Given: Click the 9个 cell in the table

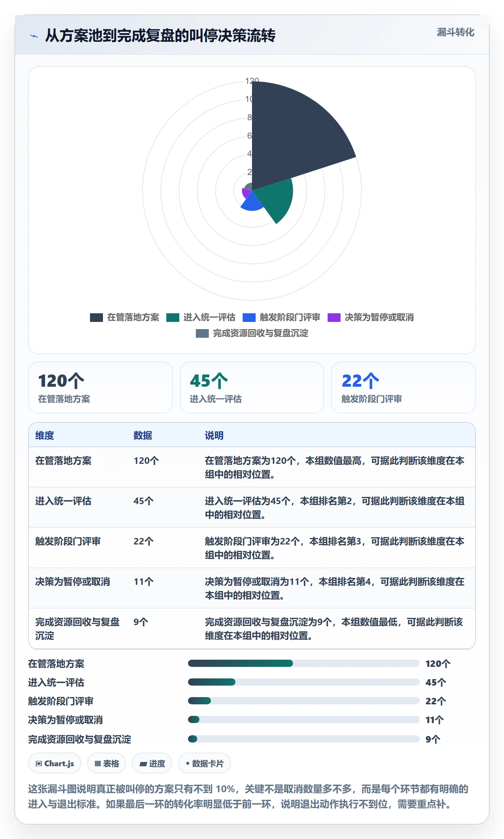Looking at the screenshot, I should pos(141,622).
